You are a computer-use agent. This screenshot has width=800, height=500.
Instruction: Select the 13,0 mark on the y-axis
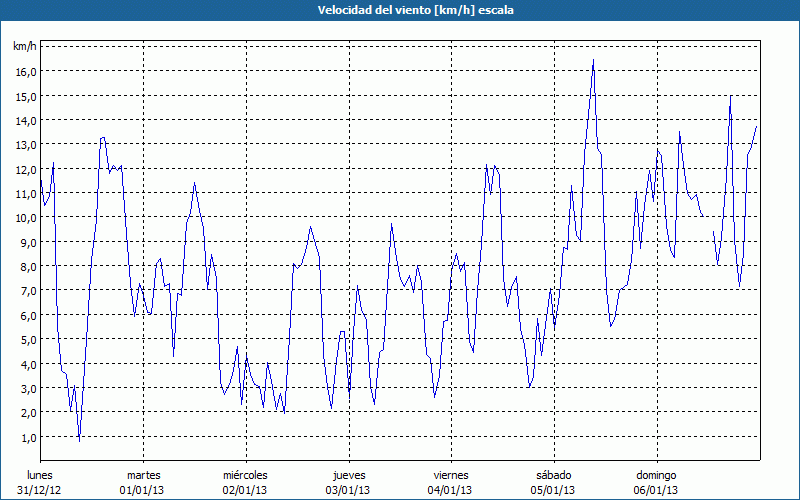pos(25,145)
